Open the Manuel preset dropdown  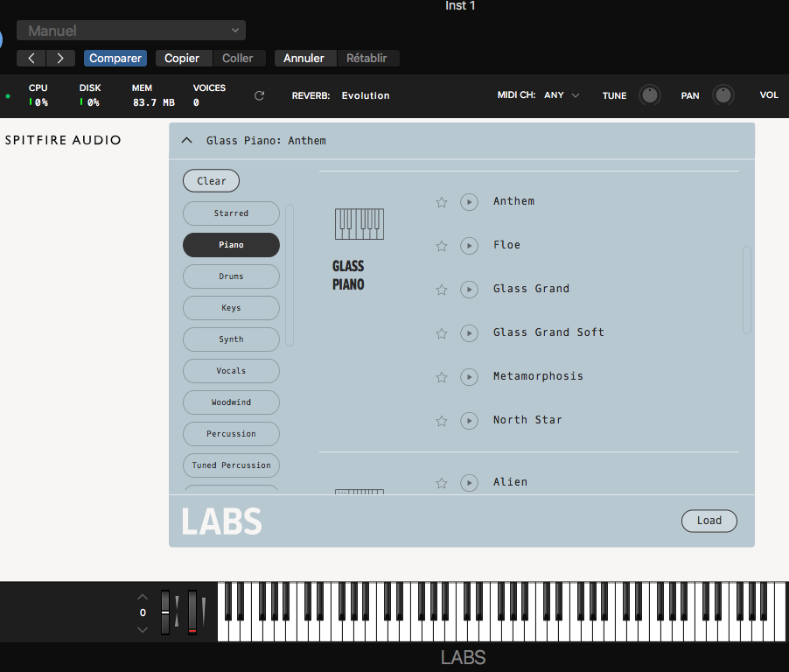click(130, 29)
